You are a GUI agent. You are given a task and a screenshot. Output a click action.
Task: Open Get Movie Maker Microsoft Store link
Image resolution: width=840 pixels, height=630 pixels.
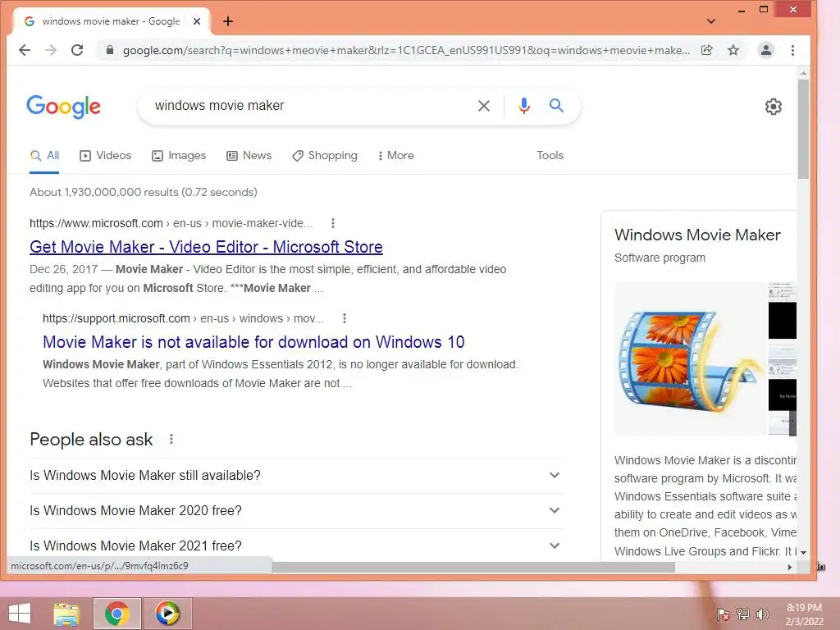click(206, 247)
